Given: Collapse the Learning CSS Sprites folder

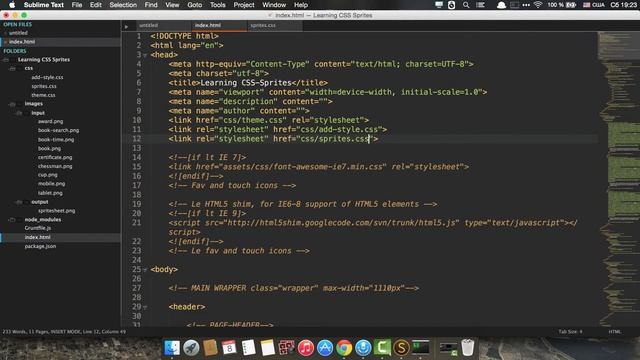Looking at the screenshot, I should pyautogui.click(x=6, y=60).
